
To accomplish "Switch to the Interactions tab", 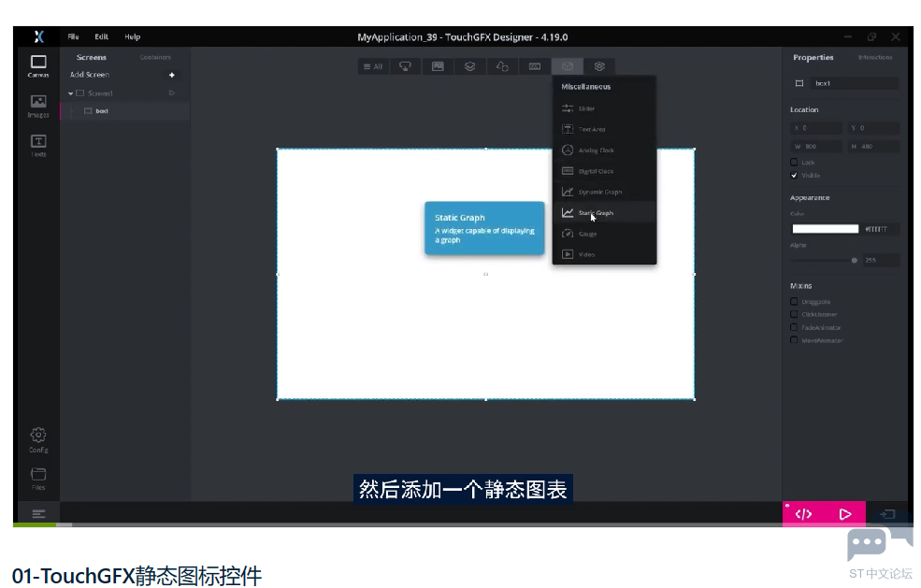I will [x=875, y=57].
